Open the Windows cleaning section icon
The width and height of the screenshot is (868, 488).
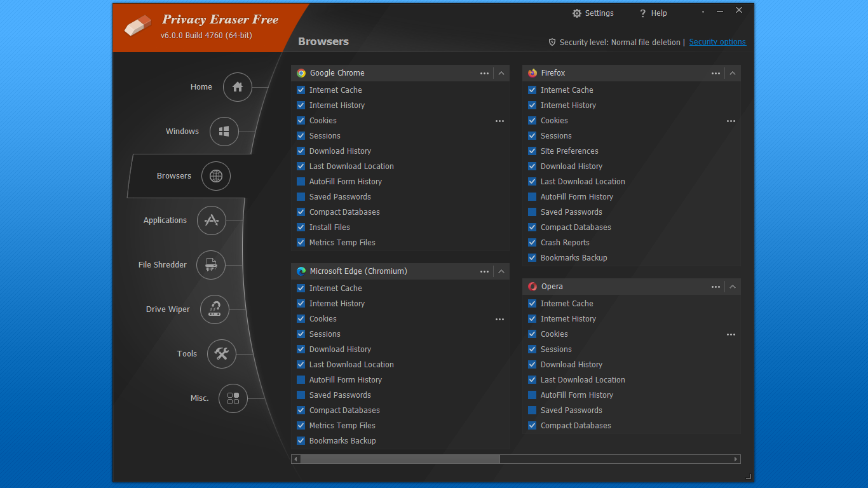point(224,132)
